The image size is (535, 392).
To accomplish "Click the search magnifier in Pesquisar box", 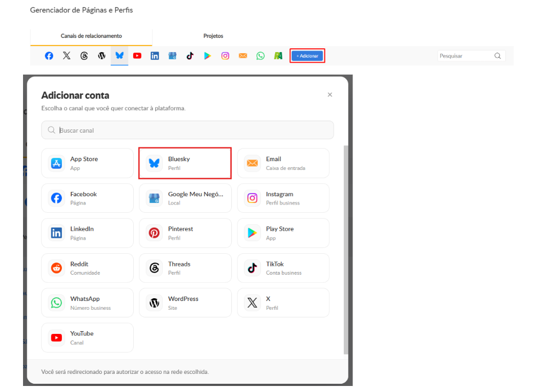I will pos(498,56).
